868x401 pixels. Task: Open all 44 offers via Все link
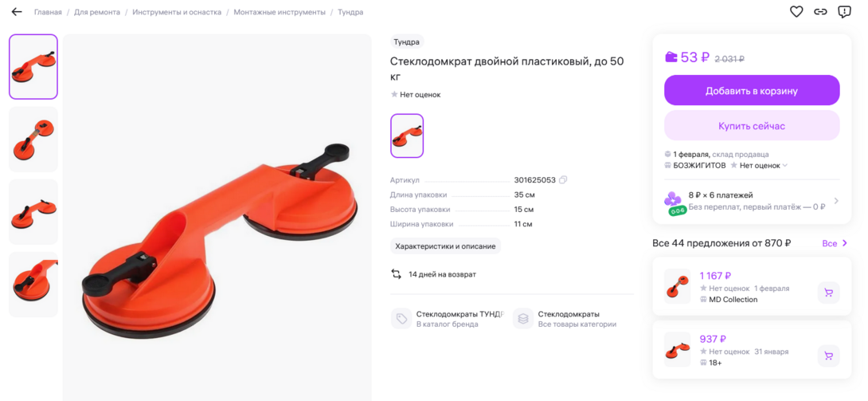[x=835, y=243]
